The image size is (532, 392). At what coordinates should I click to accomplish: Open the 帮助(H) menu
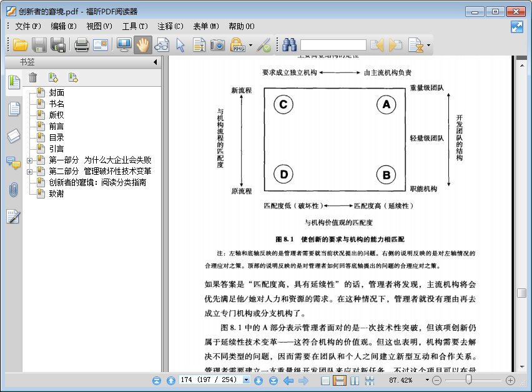[x=242, y=26]
